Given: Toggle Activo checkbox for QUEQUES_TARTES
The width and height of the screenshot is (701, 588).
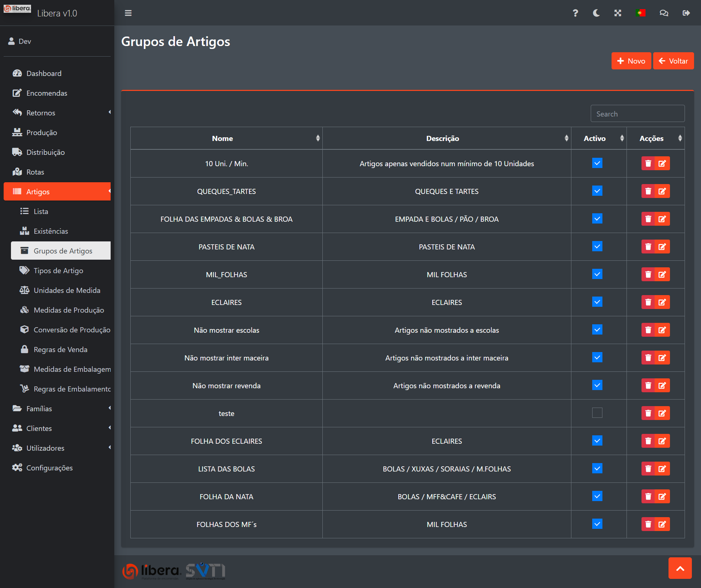Looking at the screenshot, I should pyautogui.click(x=597, y=191).
